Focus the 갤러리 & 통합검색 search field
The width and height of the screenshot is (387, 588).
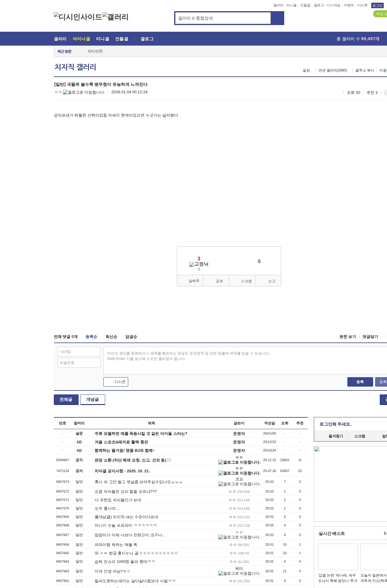point(223,18)
